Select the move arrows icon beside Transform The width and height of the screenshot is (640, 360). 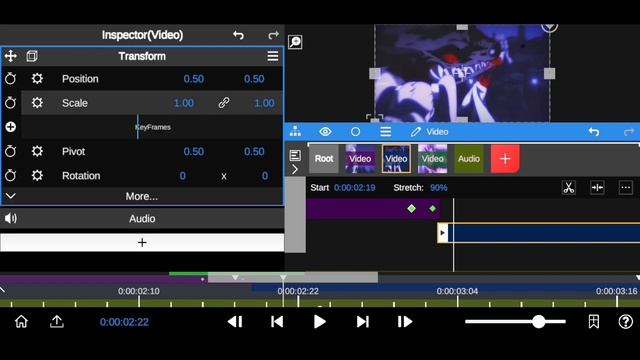(x=11, y=56)
